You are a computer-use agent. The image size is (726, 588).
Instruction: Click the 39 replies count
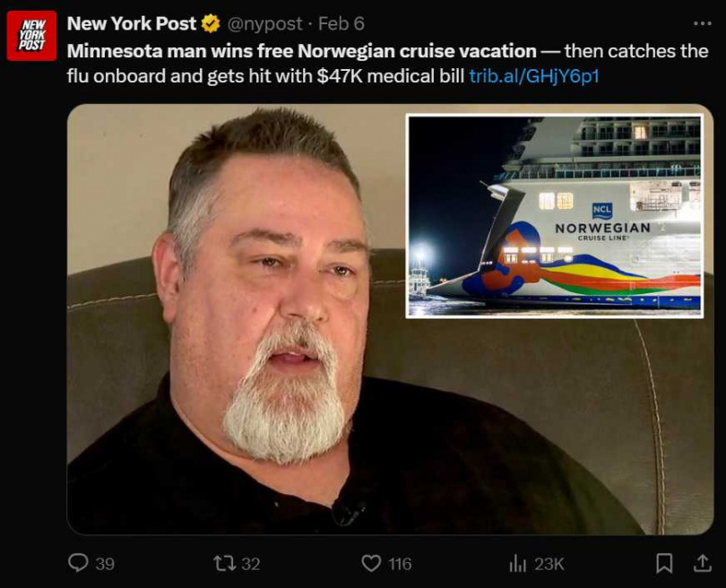point(105,564)
